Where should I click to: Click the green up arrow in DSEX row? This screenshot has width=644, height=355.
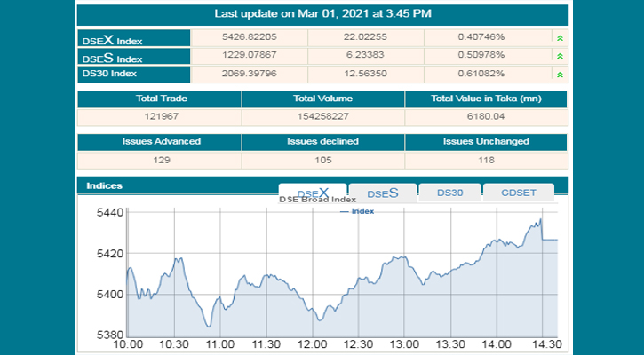point(559,38)
